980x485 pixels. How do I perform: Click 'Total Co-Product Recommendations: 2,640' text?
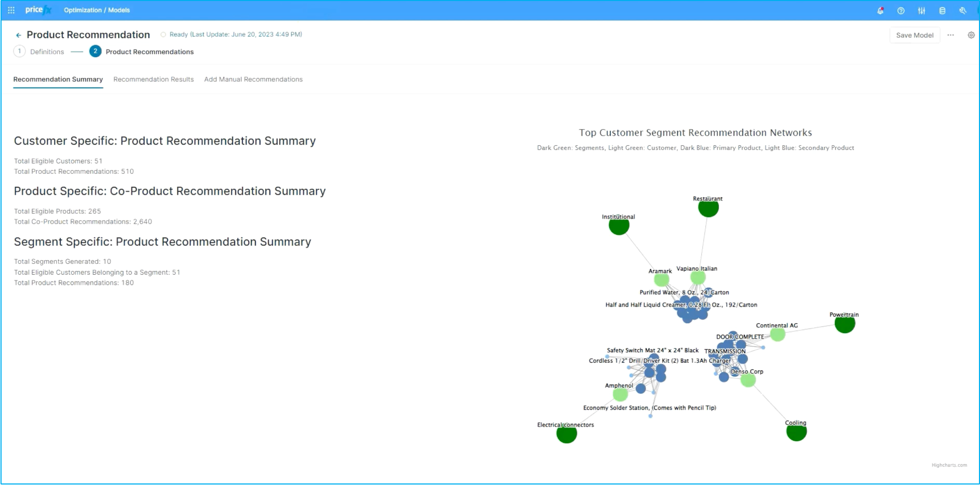(83, 222)
